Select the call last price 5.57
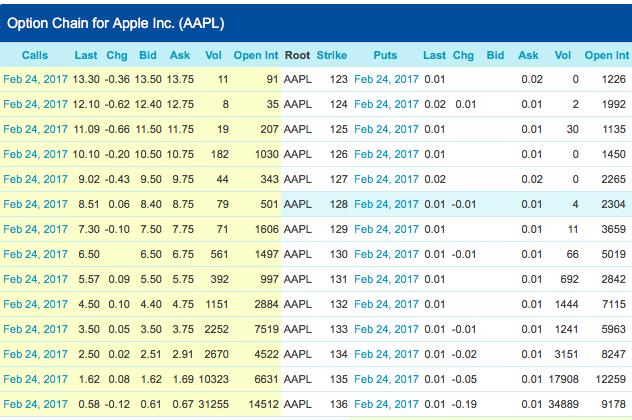This screenshot has width=632, height=420. tap(89, 279)
